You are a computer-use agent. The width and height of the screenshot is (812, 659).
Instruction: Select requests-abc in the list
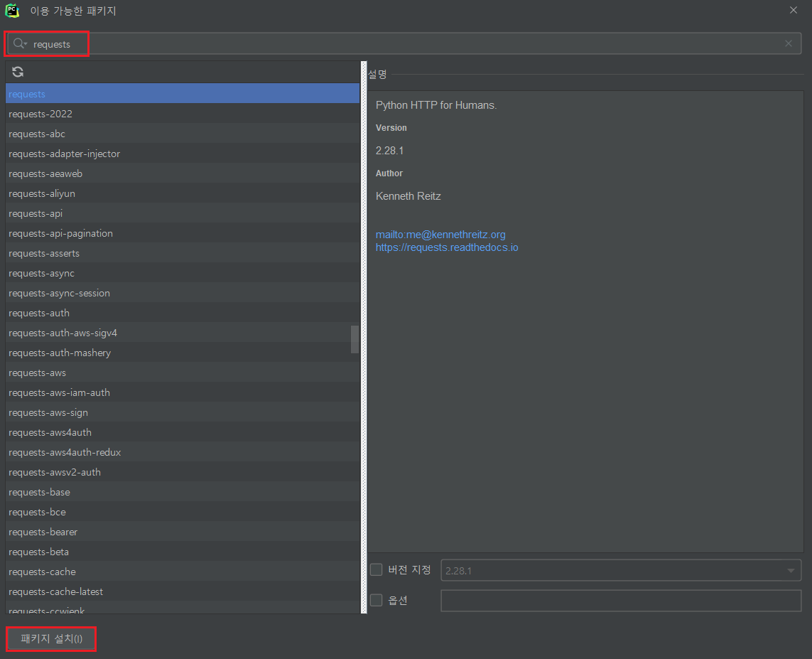183,134
